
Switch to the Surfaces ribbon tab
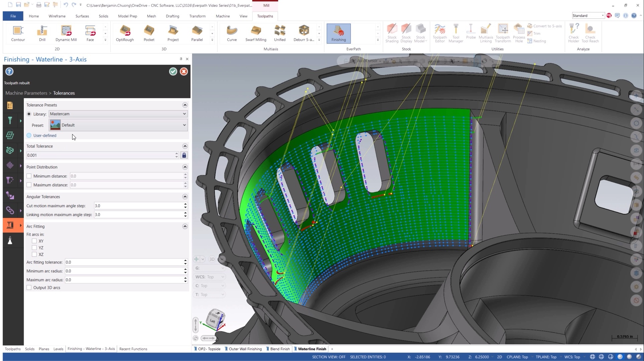pos(82,16)
